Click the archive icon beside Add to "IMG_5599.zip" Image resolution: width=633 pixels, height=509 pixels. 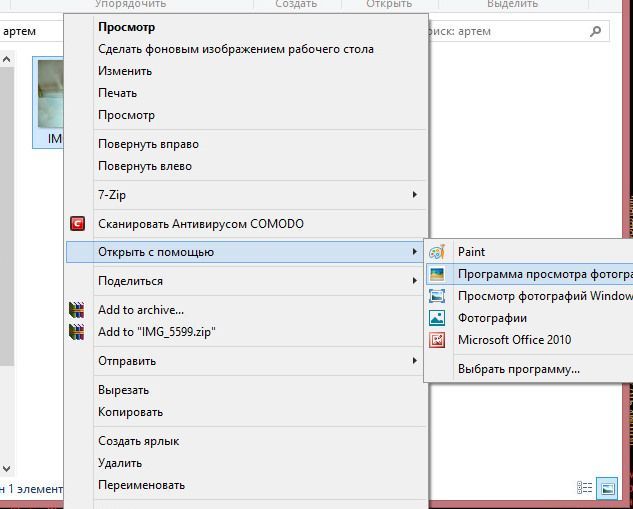(77, 332)
